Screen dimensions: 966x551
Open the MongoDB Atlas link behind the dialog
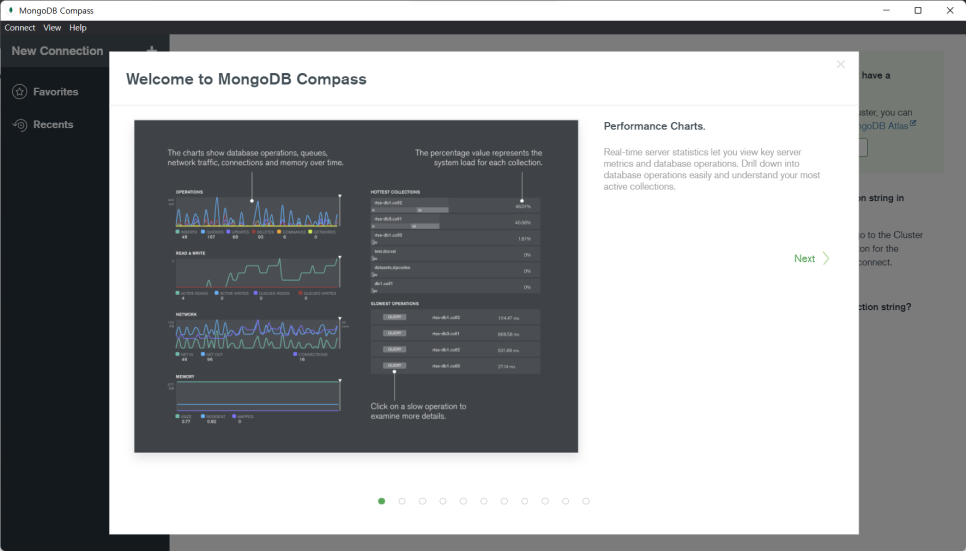(885, 126)
